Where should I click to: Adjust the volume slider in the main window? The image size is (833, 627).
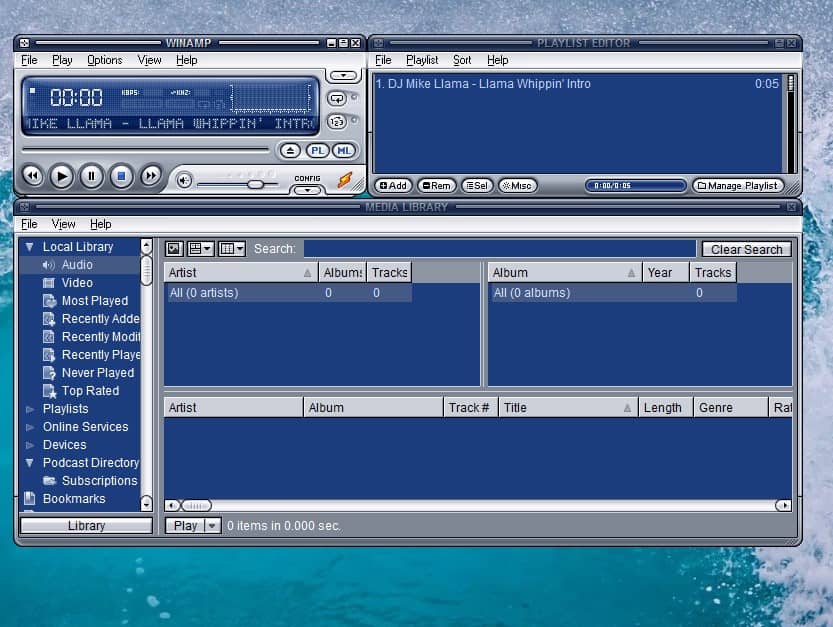click(x=256, y=183)
